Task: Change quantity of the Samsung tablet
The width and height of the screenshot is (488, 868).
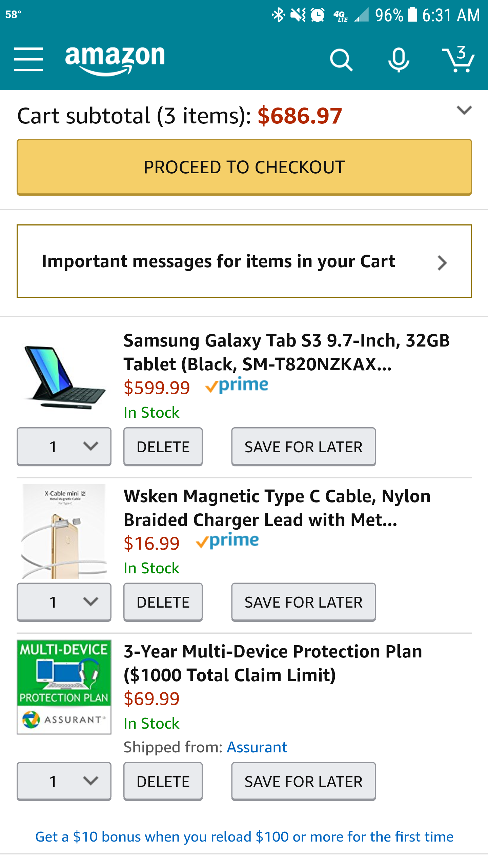Action: 64,447
